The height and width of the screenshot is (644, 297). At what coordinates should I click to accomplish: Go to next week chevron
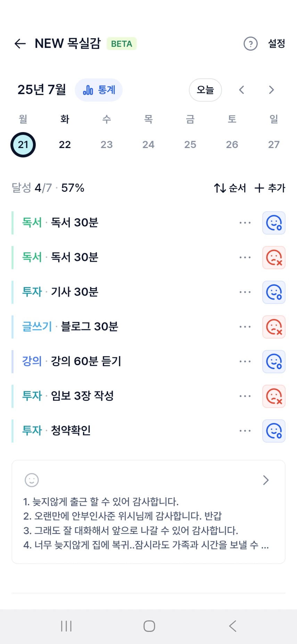(271, 90)
